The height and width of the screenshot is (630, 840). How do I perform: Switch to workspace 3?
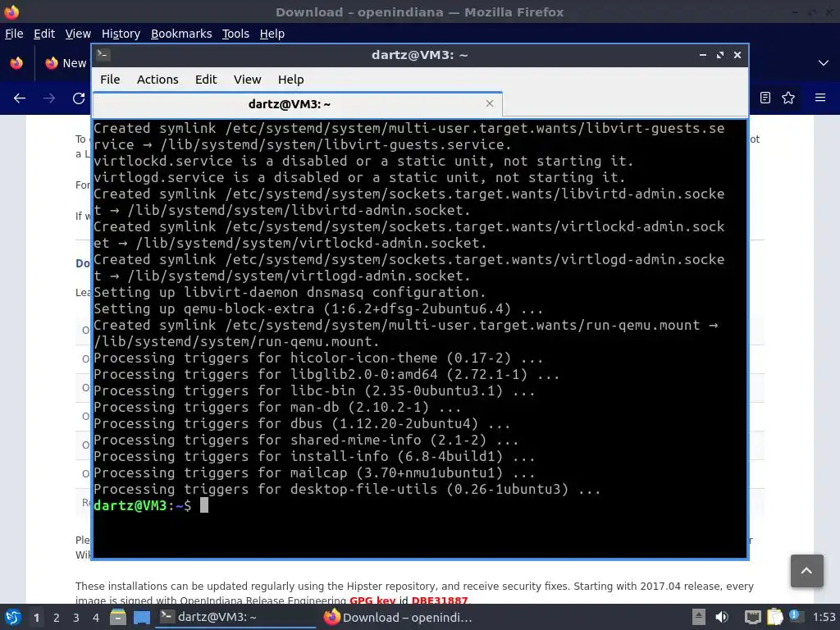[76, 618]
